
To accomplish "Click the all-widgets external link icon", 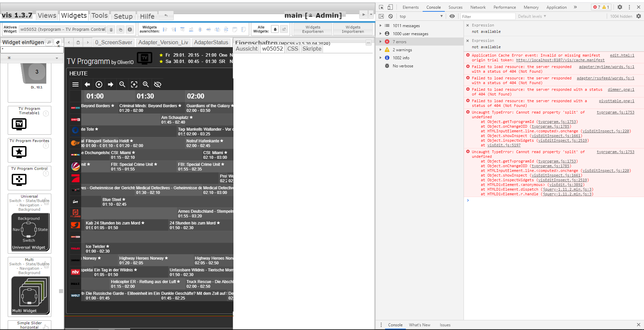I will 284,29.
